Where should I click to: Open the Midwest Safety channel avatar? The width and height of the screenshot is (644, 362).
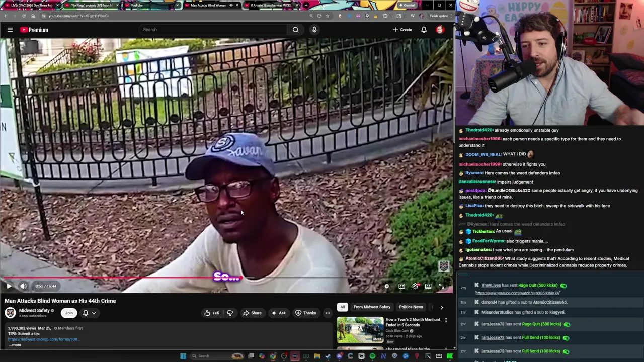[10, 313]
